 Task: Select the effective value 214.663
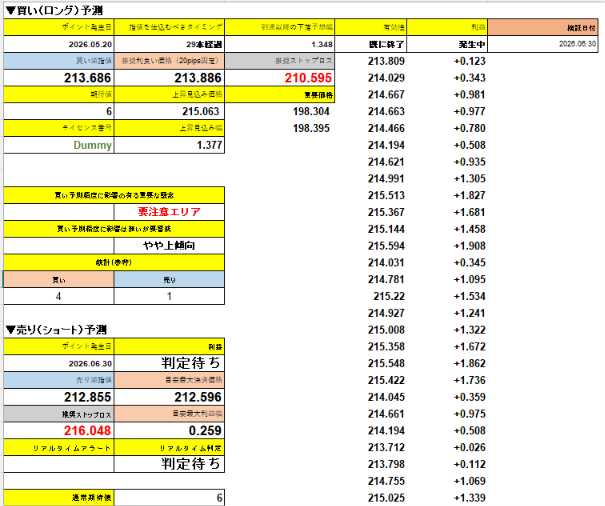click(x=386, y=112)
